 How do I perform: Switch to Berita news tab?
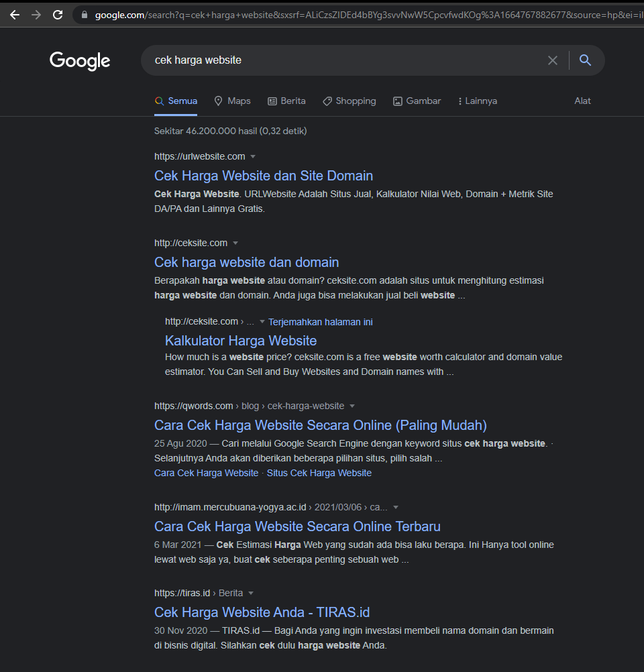click(x=286, y=101)
